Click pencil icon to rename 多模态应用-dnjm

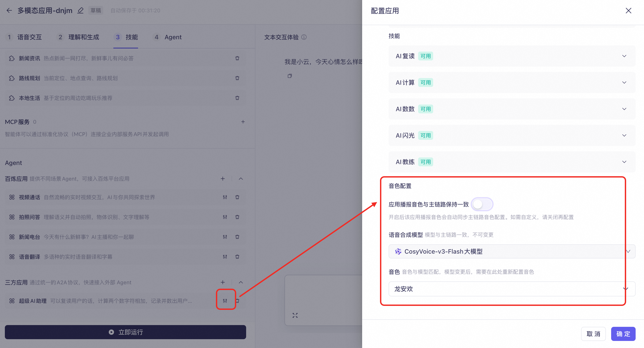click(80, 11)
